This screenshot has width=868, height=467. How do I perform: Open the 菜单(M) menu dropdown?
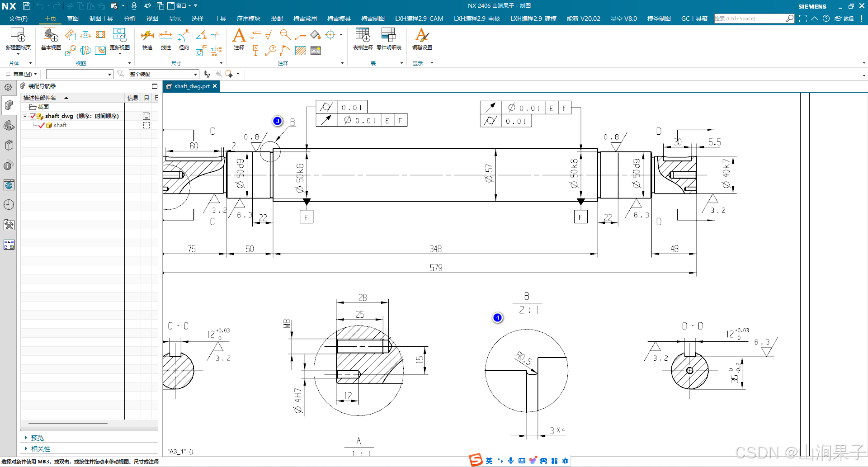(x=21, y=74)
